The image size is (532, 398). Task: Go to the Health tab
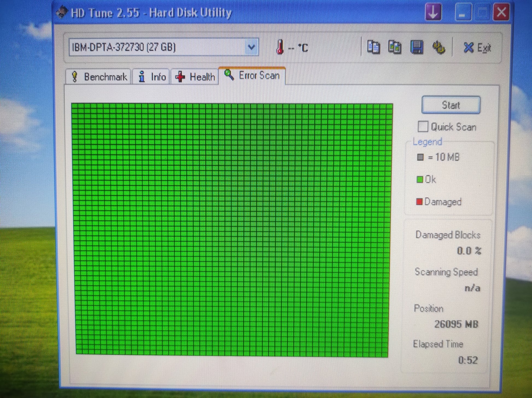[195, 77]
